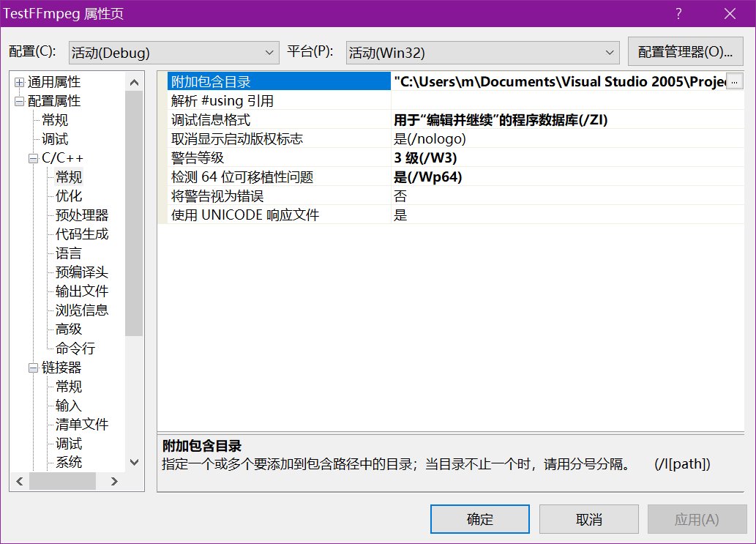Select 命令行 under C/C++
This screenshot has width=756, height=544.
tap(75, 349)
